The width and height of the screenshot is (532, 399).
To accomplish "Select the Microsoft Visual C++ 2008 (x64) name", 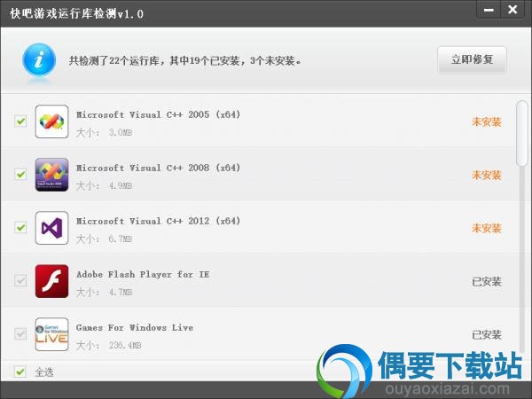I will [x=159, y=168].
